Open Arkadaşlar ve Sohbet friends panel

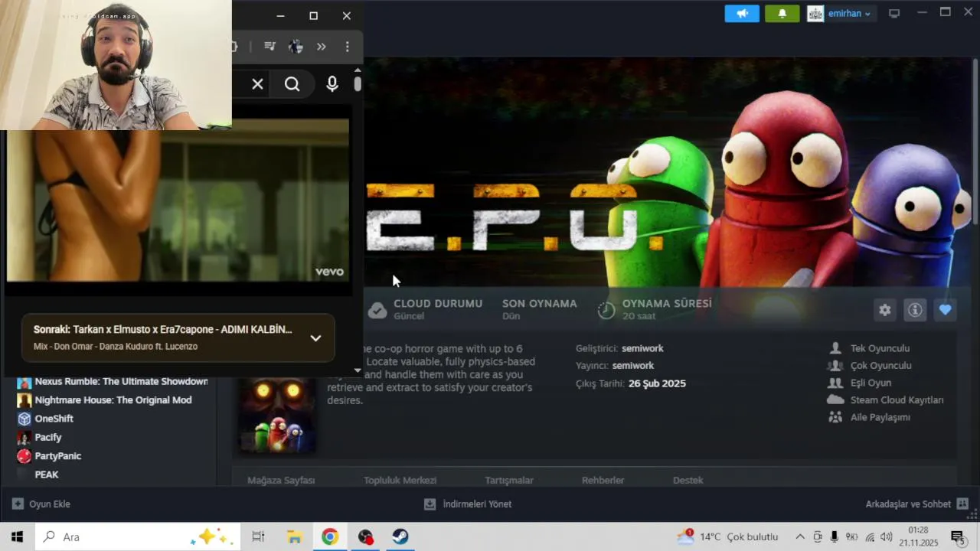916,504
